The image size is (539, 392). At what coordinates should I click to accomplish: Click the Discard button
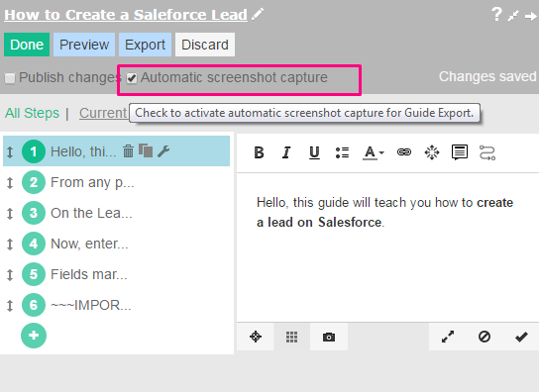(205, 45)
